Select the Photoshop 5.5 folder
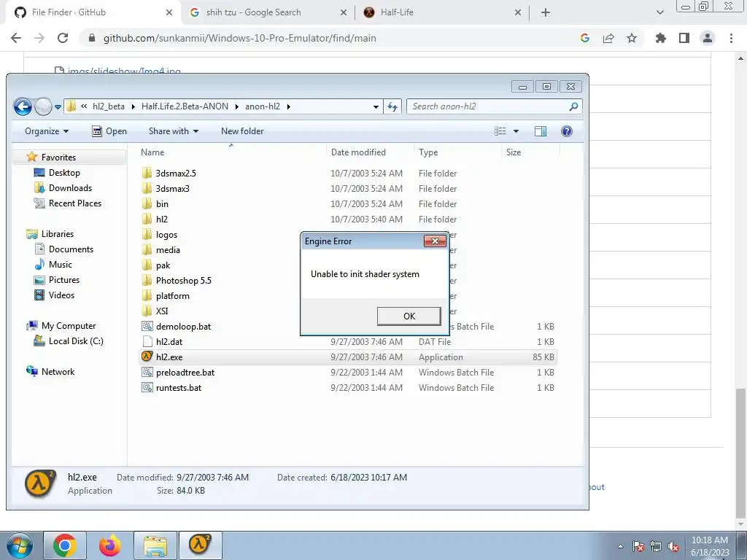Screen dimensions: 747x560 tap(183, 281)
